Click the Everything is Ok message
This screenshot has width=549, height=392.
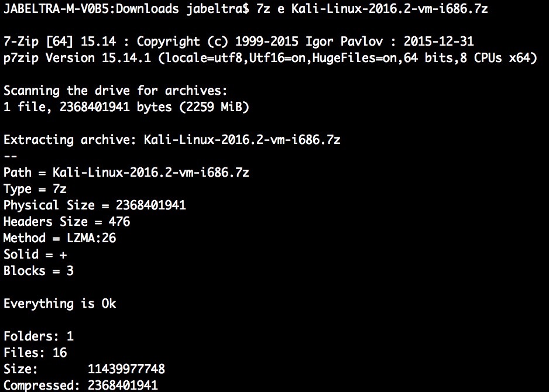tap(60, 304)
